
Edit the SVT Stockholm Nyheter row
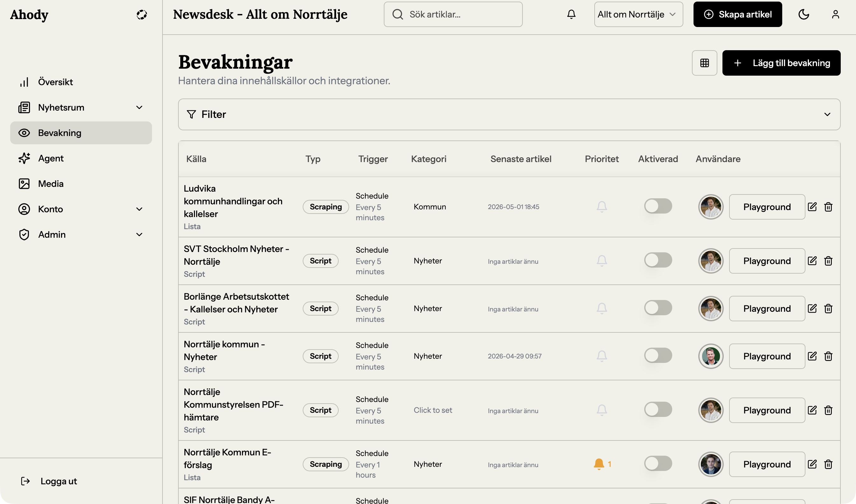click(x=812, y=261)
